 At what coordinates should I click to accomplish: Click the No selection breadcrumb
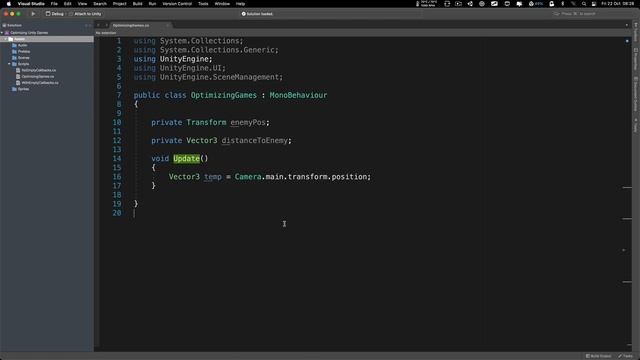[x=106, y=33]
